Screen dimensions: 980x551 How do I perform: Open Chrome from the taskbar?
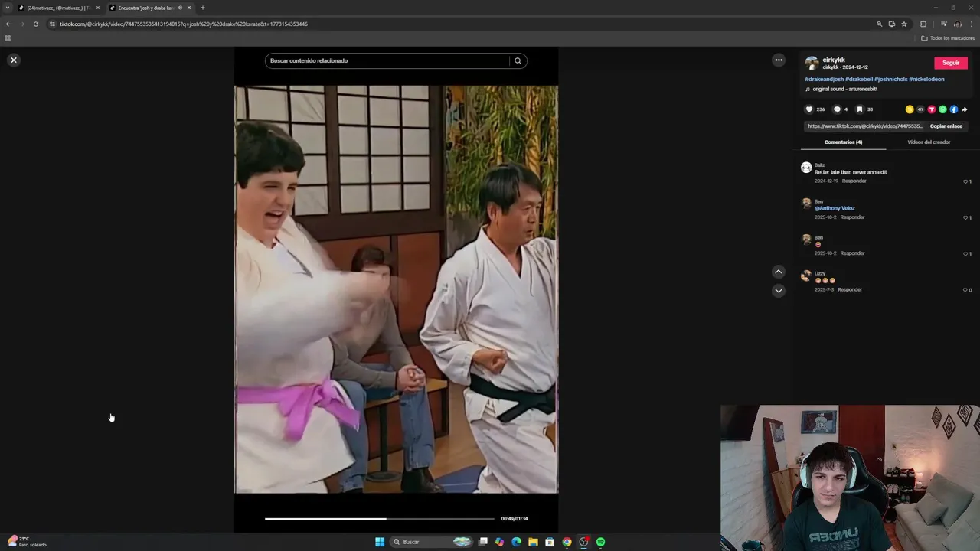click(x=567, y=542)
